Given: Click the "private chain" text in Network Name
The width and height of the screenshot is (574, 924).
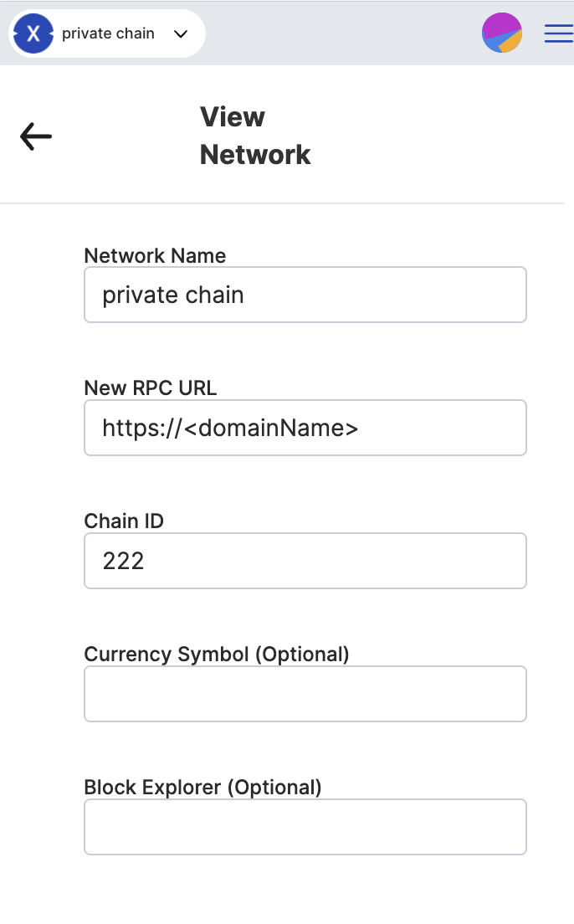Looking at the screenshot, I should pos(173,295).
